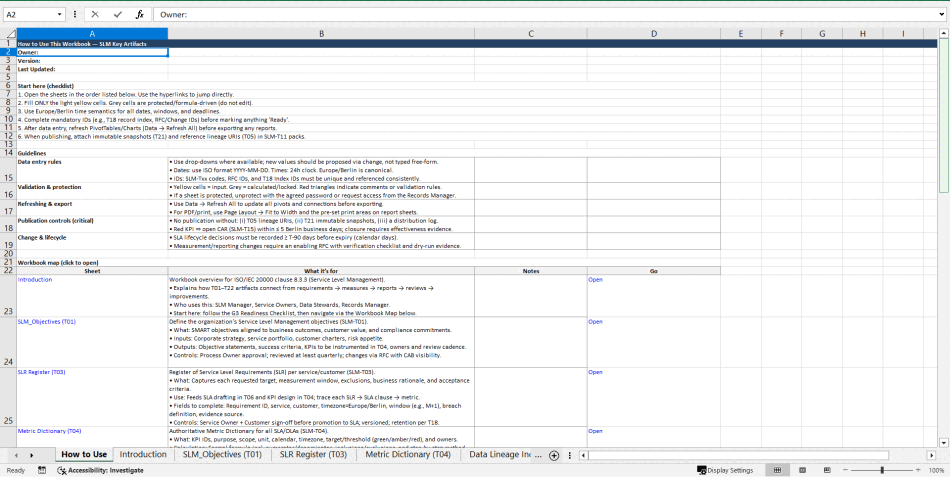The width and height of the screenshot is (950, 477).
Task: Switch to the Data Lineage sheet tab
Action: [x=502, y=455]
